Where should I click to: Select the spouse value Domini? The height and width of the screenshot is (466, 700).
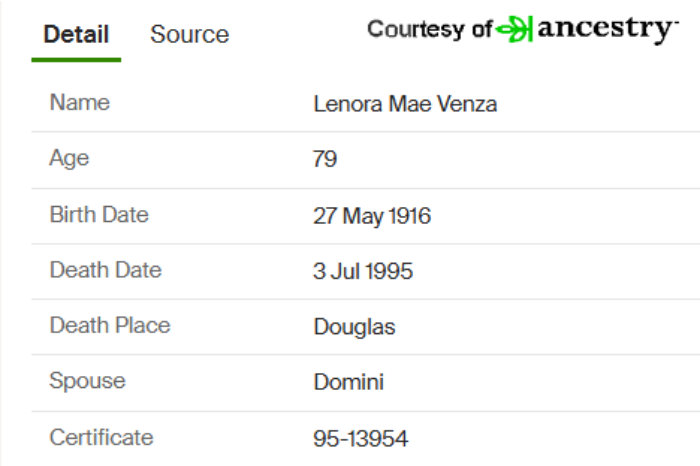pyautogui.click(x=349, y=383)
